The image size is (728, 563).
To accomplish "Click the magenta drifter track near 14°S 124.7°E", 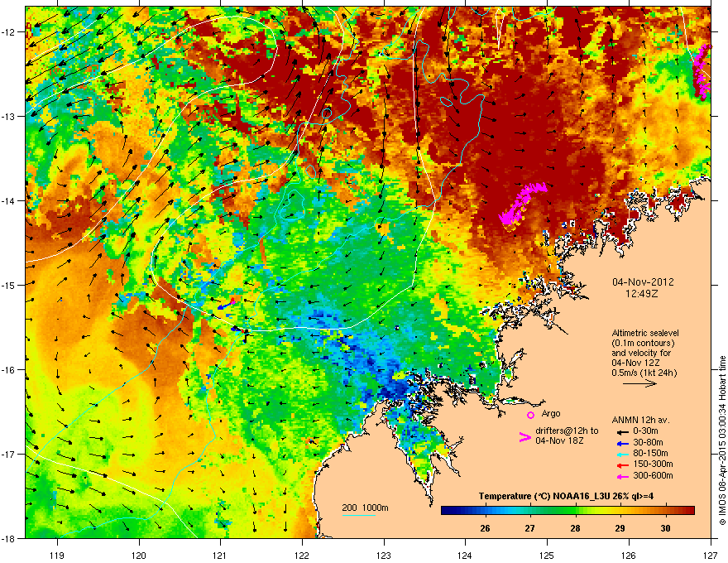I will point(521,203).
